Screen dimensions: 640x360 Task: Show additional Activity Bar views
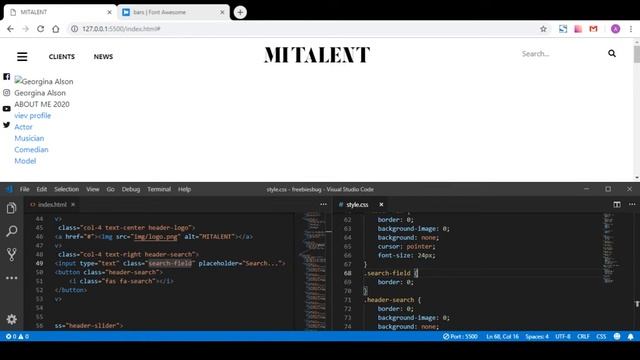pos(11,278)
